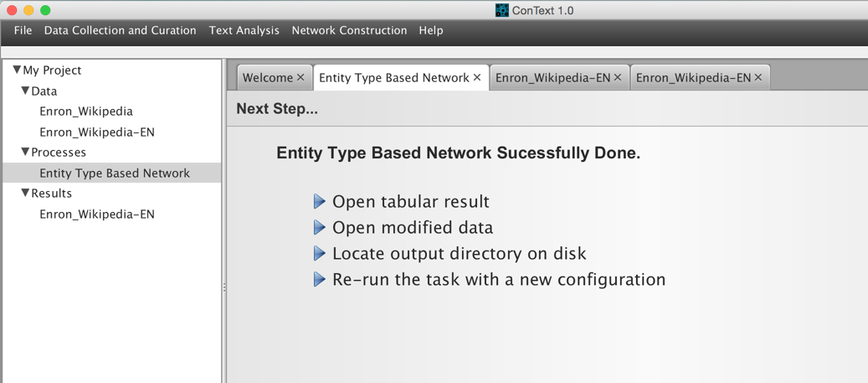The image size is (868, 383).
Task: Close the Entity Type Based Network tab
Action: 476,78
